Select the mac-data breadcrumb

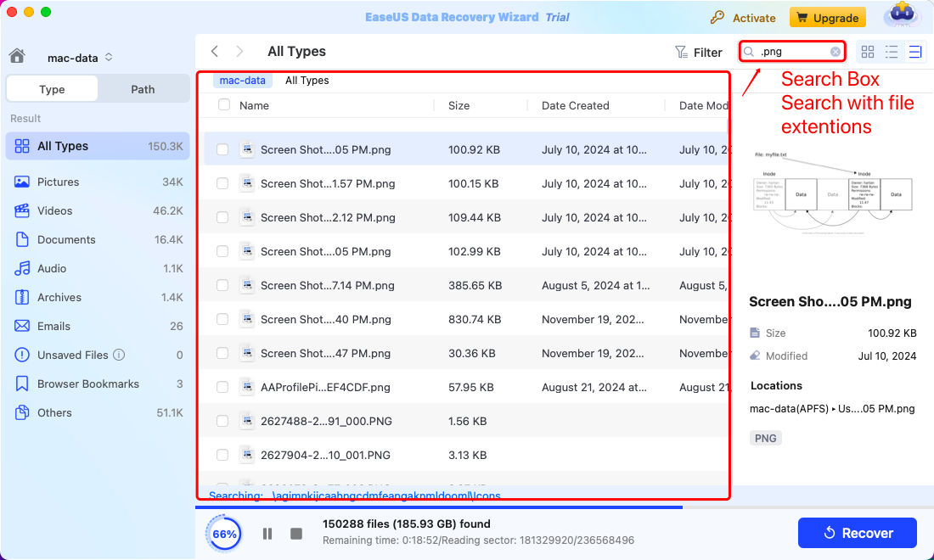coord(243,81)
